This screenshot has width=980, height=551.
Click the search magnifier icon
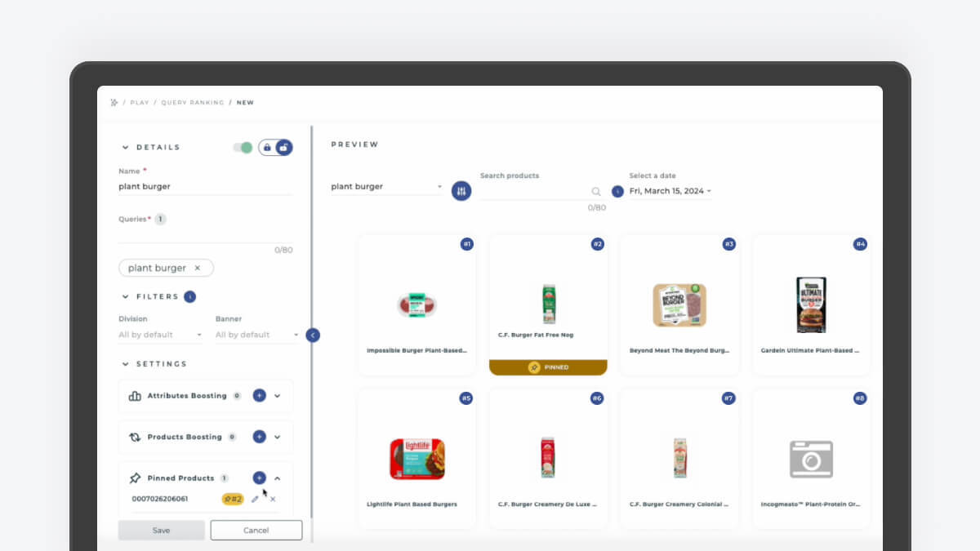(x=596, y=192)
